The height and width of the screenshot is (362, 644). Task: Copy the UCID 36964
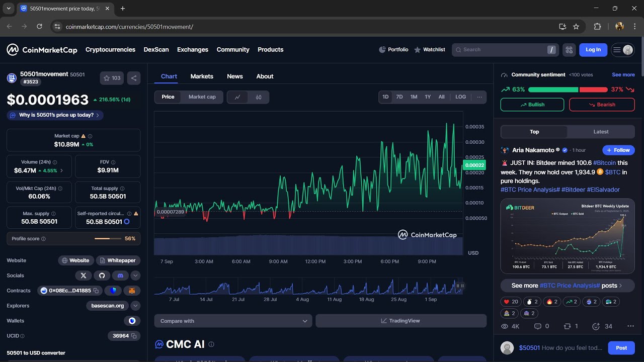[134, 336]
